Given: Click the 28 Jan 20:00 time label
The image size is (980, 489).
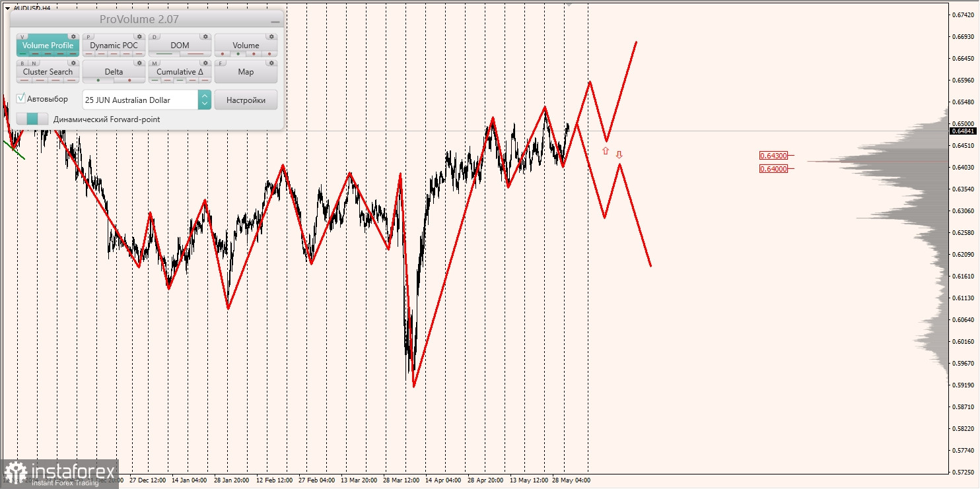Looking at the screenshot, I should 231,480.
